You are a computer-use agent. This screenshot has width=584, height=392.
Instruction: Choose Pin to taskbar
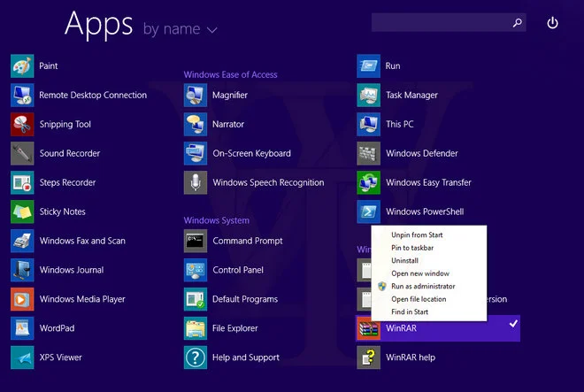point(412,248)
